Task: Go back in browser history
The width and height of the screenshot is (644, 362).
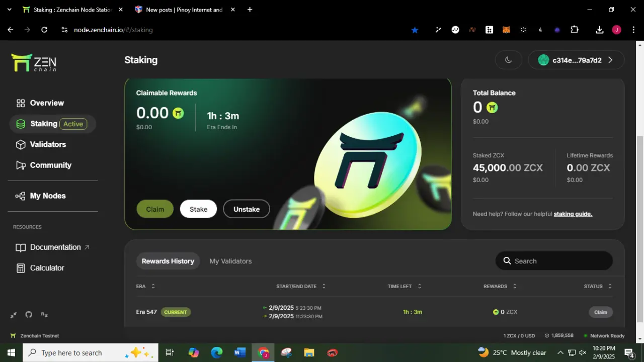Action: (11, 30)
